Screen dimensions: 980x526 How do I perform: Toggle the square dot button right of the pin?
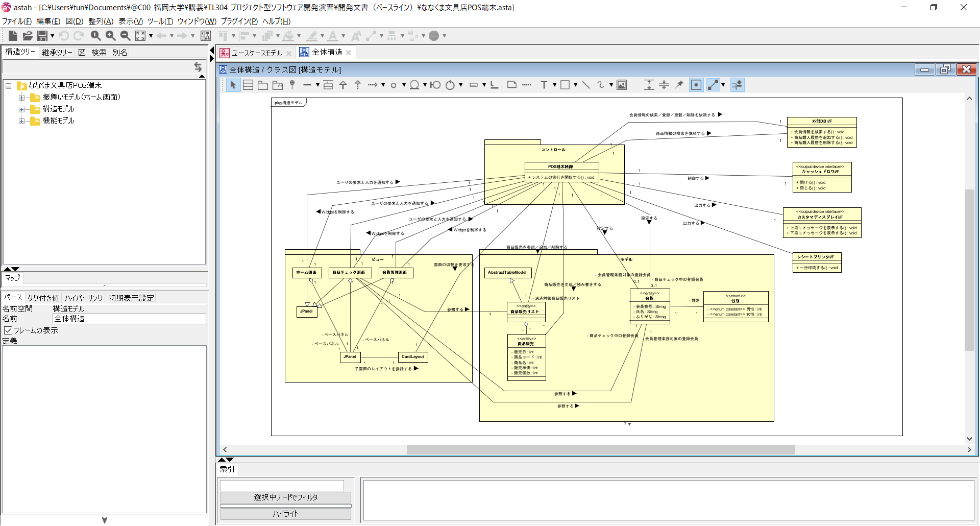pyautogui.click(x=696, y=85)
